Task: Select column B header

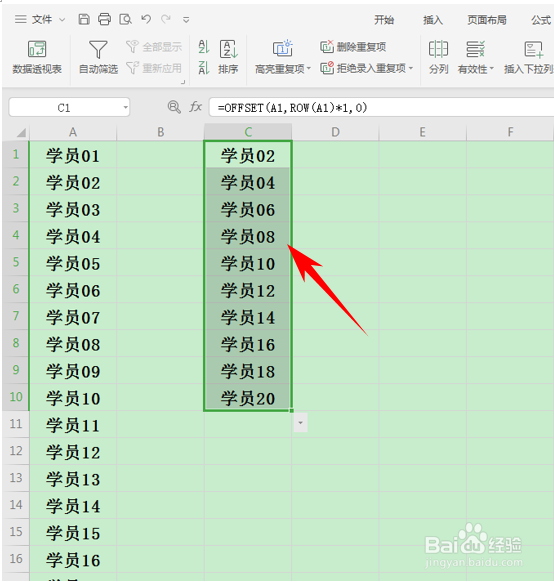Action: click(x=160, y=132)
